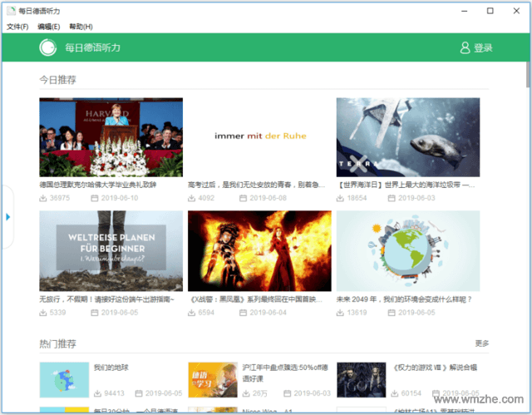Click the user login icon
532x415 pixels.
coord(465,48)
